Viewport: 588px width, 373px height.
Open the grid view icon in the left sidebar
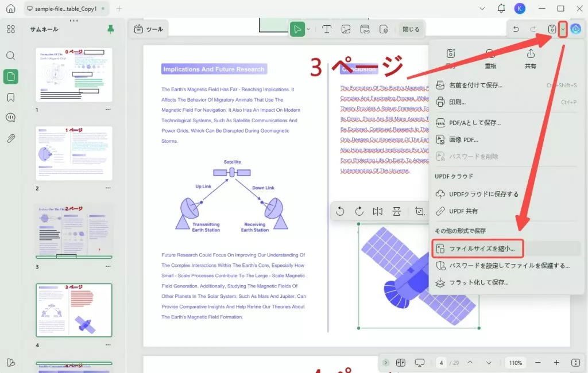10,29
